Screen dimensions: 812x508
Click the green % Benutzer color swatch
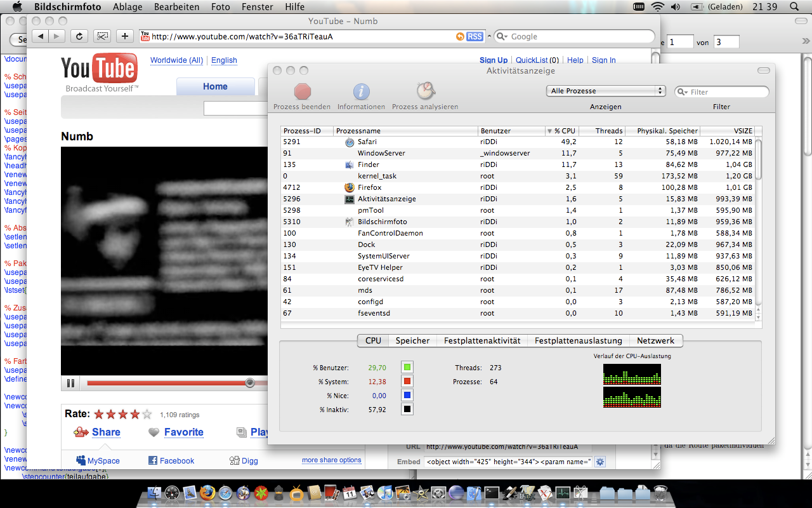pyautogui.click(x=407, y=367)
